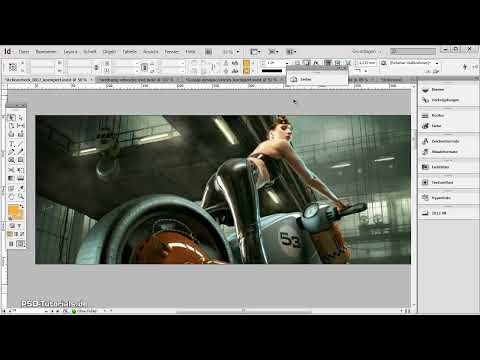Select the Pencil tool
This screenshot has height=360, width=480.
(x=21, y=152)
